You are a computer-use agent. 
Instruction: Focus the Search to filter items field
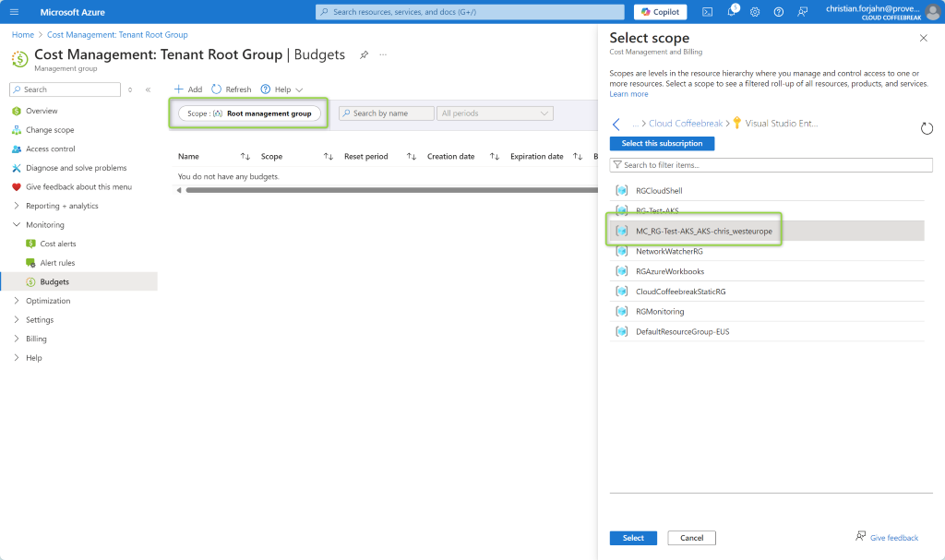771,165
